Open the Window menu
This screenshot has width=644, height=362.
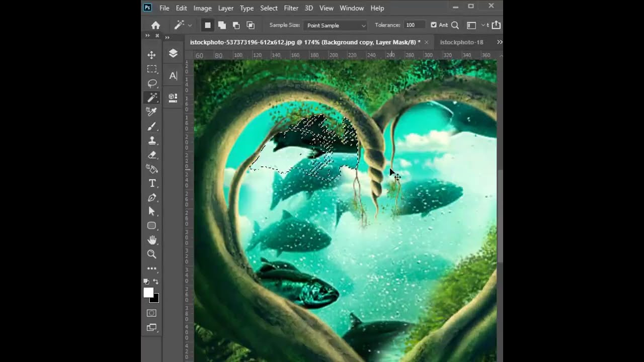point(352,8)
